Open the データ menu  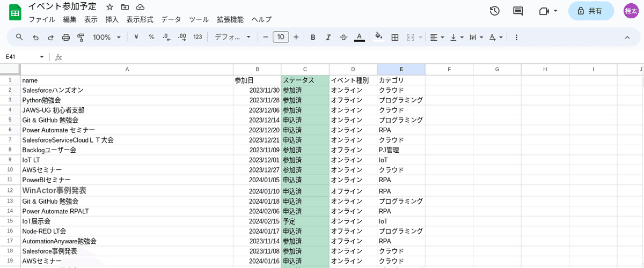click(x=171, y=19)
